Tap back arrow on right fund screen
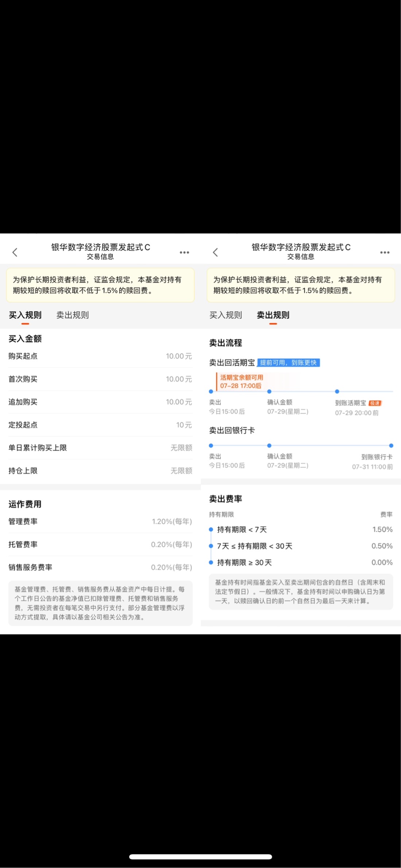Image resolution: width=401 pixels, height=868 pixels. tap(215, 252)
